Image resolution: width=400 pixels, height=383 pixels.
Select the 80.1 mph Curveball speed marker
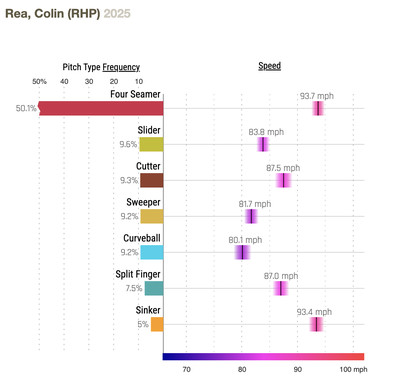click(242, 252)
